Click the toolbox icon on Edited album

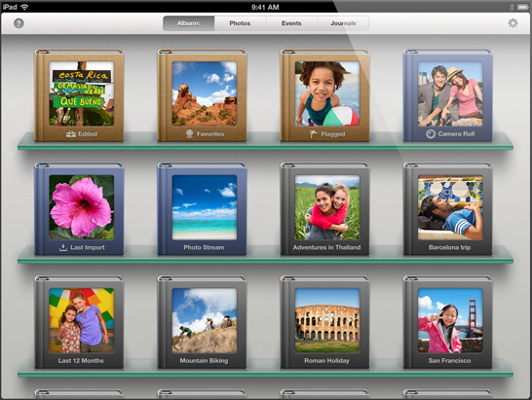[71, 134]
